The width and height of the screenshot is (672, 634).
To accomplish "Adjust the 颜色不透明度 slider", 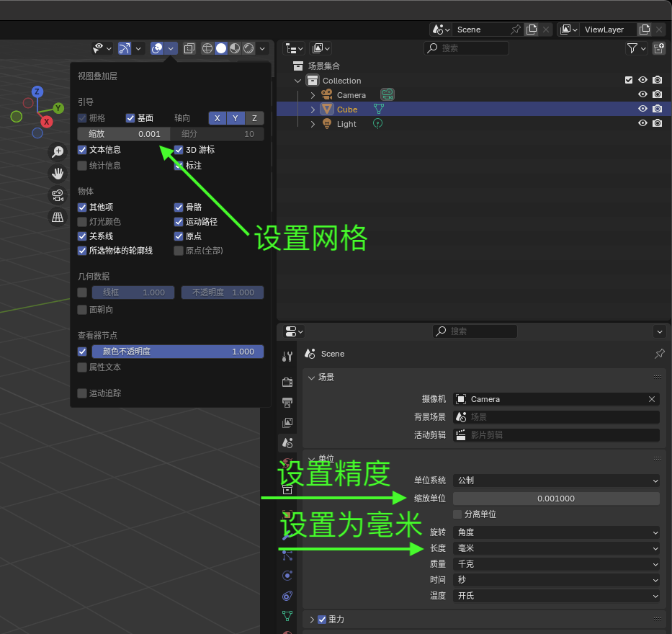I will point(177,352).
